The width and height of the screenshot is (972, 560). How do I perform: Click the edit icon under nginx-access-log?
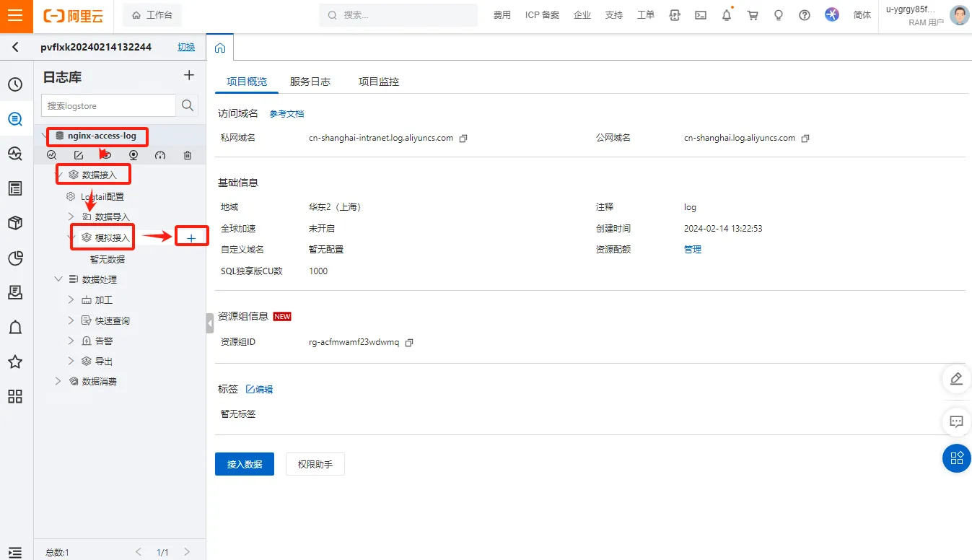point(79,155)
